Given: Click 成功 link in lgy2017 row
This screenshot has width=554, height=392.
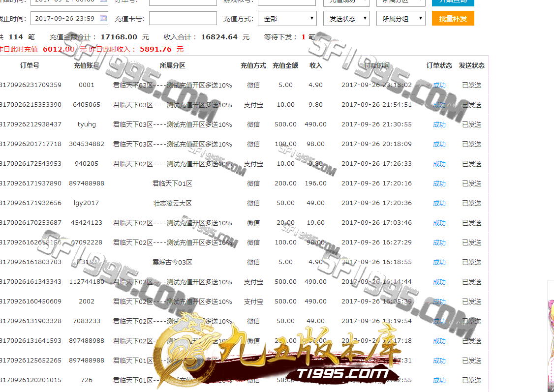Looking at the screenshot, I should 439,203.
